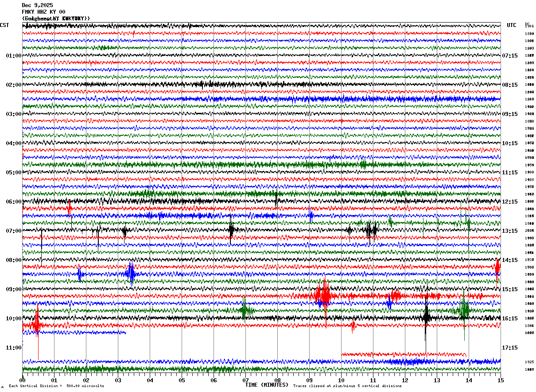The image size is (536, 392).
Task: Click the 17:15 UTC time label
Action: [510, 348]
